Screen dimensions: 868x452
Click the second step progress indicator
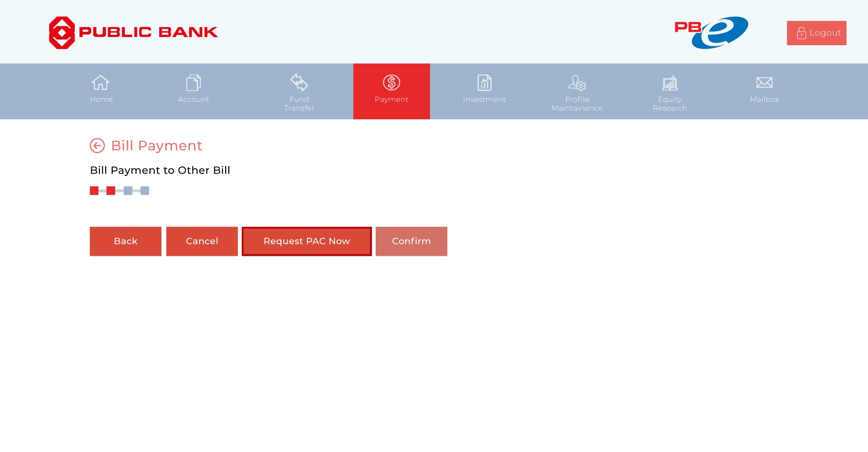(x=111, y=190)
